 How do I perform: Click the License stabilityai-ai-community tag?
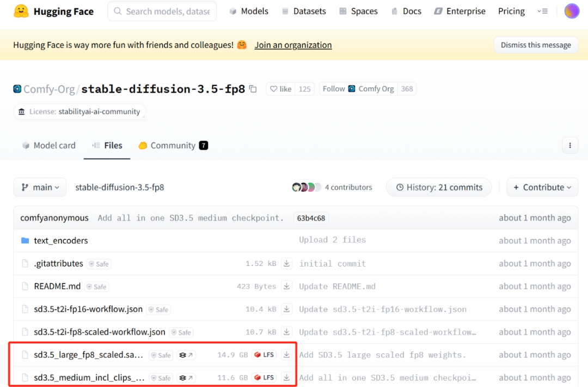click(x=79, y=112)
